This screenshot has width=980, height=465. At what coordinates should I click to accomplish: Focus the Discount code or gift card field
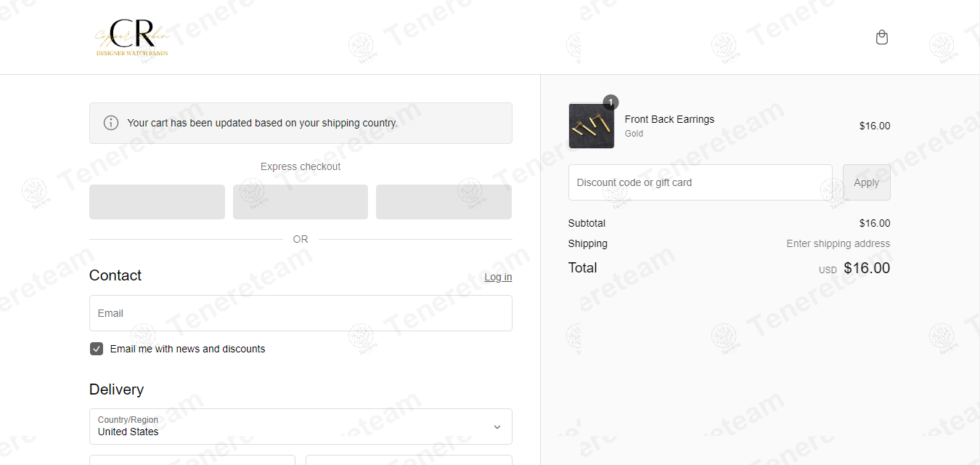pos(701,182)
